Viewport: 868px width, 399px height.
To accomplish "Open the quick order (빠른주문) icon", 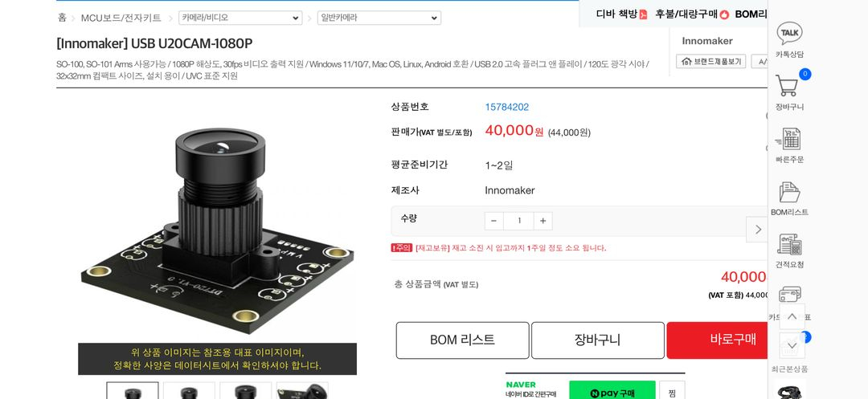I will pos(789,145).
